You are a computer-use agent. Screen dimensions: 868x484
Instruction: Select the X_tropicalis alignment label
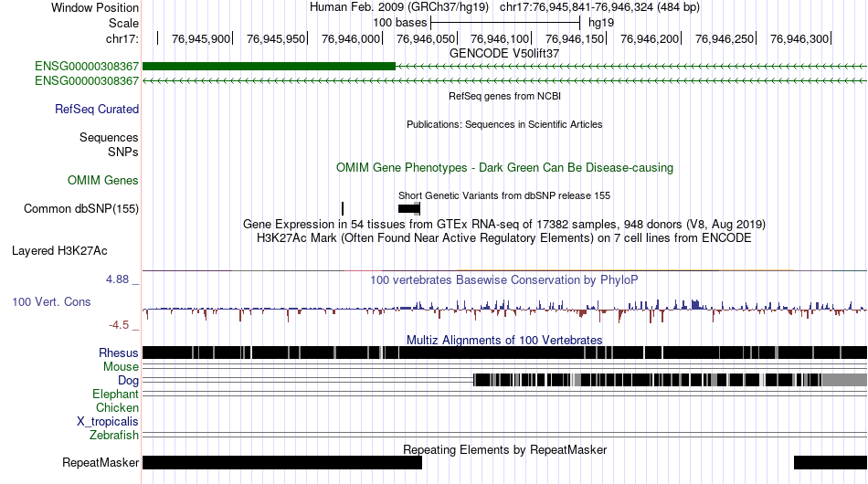(108, 422)
